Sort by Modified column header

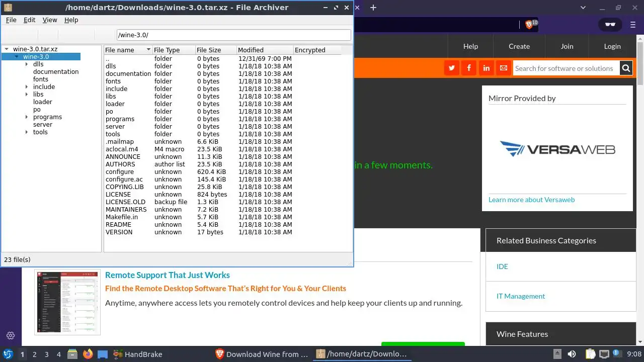(265, 50)
